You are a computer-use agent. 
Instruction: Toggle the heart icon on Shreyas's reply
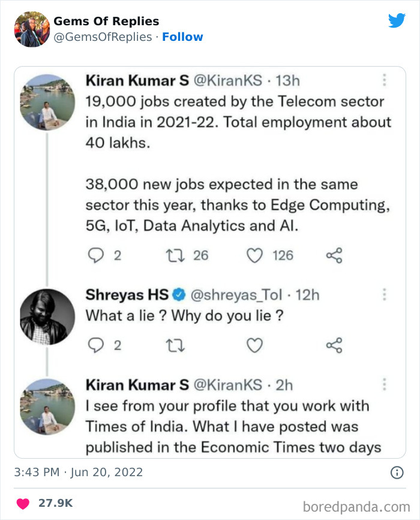tap(254, 345)
